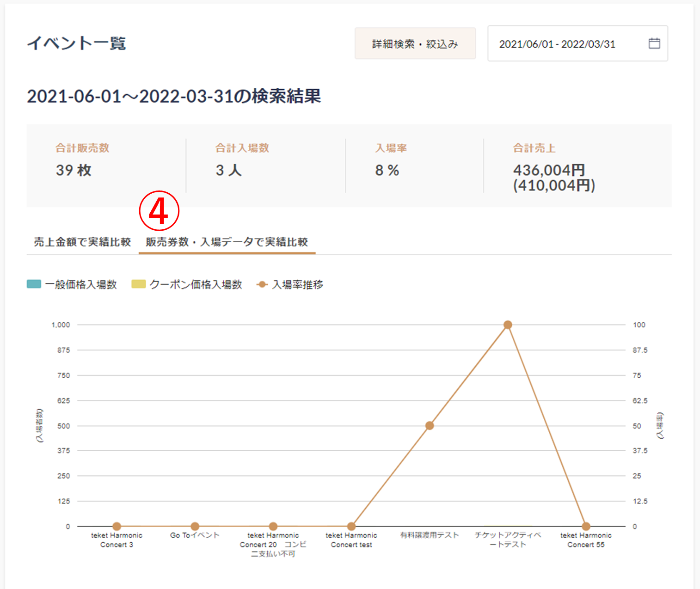Click the data point above Go Toイベント

point(195,526)
